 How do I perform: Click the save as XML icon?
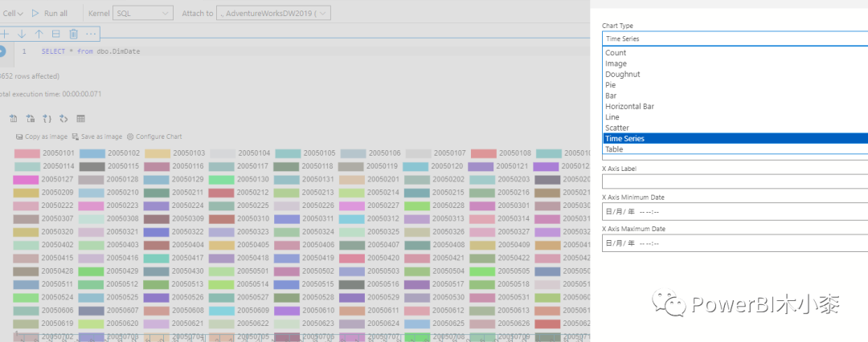click(x=63, y=118)
